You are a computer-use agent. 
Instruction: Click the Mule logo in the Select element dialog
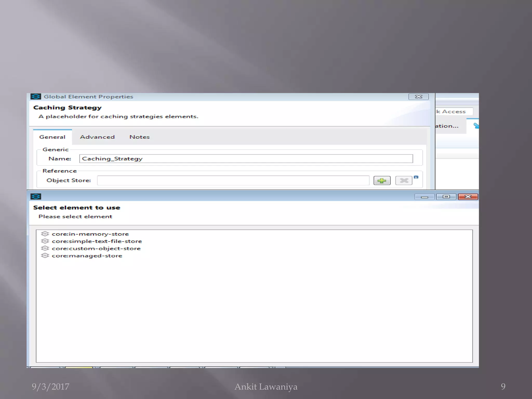coord(36,197)
